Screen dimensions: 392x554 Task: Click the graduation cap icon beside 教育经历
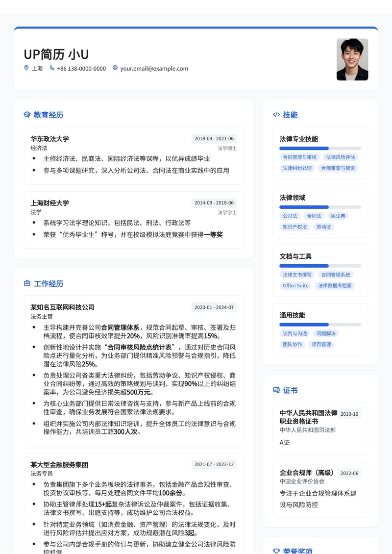[27, 115]
